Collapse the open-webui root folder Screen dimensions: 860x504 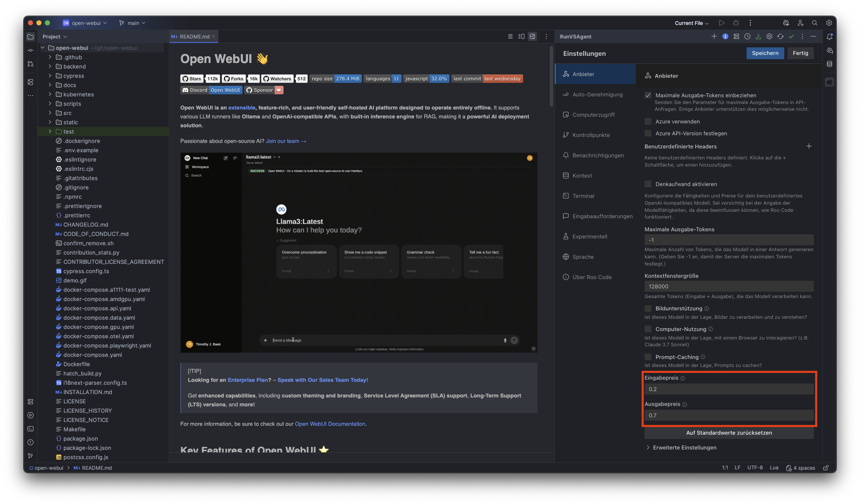coord(43,48)
